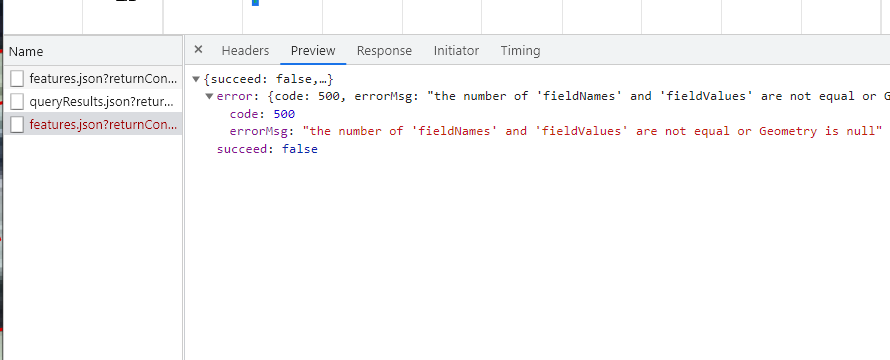Collapse the root {succeed: false,…} object

[196, 79]
